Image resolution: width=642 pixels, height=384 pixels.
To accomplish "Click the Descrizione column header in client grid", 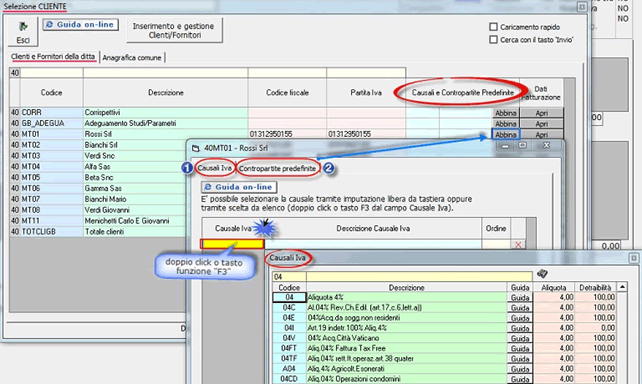I will [x=165, y=93].
